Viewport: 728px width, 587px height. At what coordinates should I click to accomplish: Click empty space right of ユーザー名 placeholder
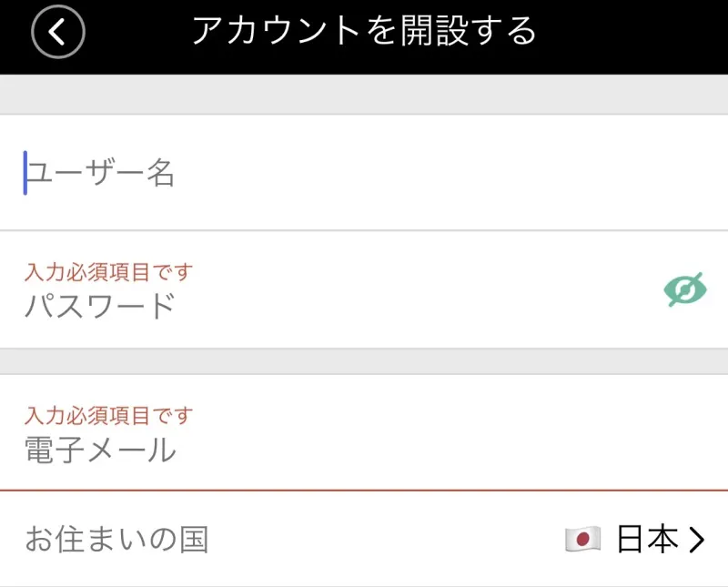455,173
